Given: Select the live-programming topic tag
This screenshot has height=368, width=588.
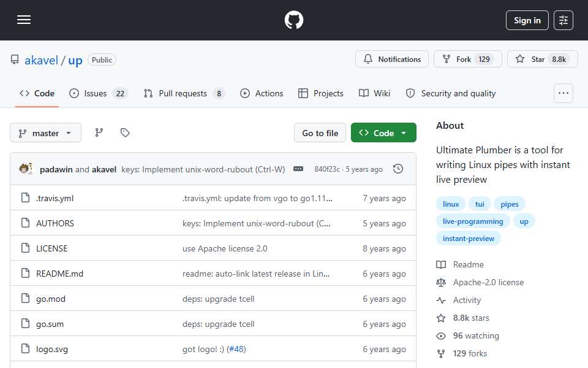Looking at the screenshot, I should coord(473,221).
